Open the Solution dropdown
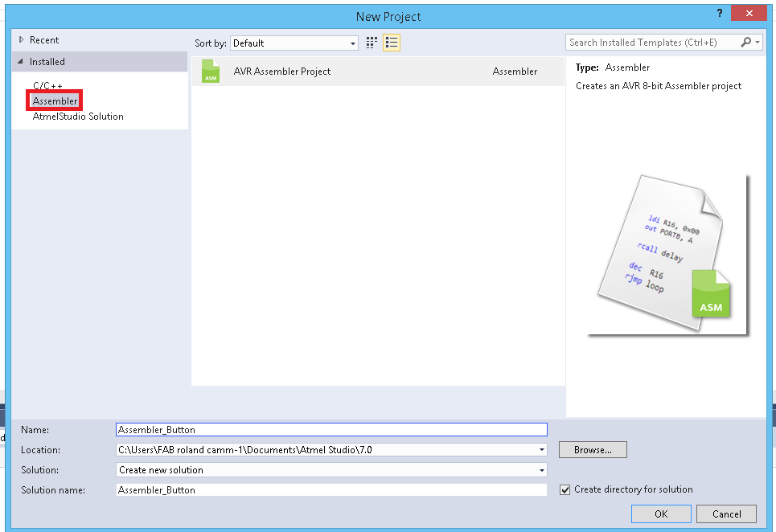Viewport: 776px width, 532px height. coord(542,470)
